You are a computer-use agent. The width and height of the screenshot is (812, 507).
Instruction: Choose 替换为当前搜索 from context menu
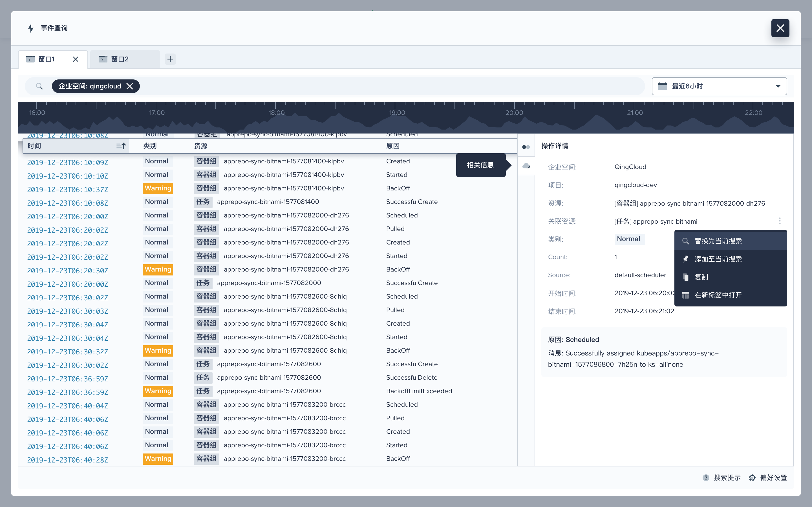[718, 241]
